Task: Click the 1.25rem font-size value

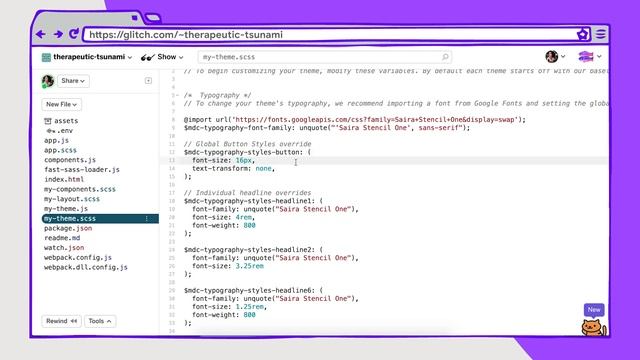Action: tap(249, 307)
